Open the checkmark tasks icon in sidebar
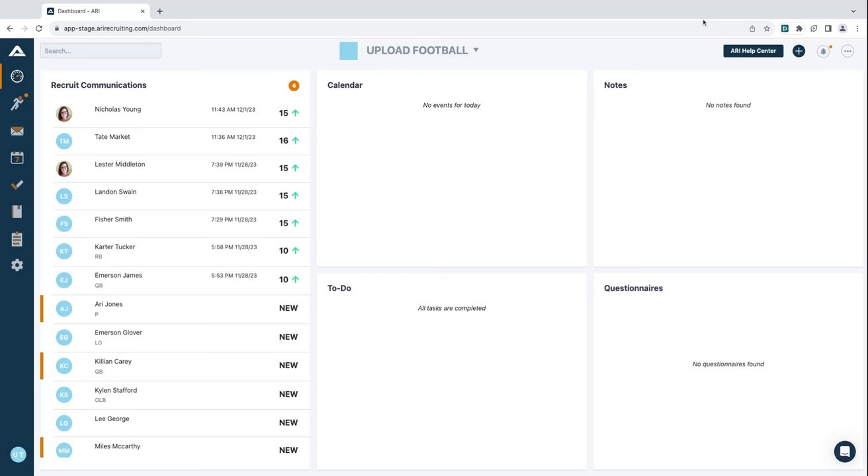The image size is (868, 476). point(17,185)
